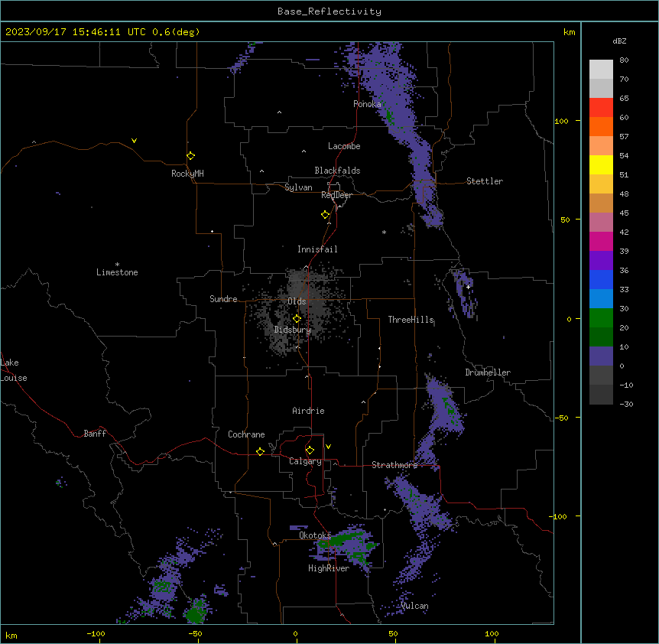Click the yellow marker above Calgary label

(310, 450)
